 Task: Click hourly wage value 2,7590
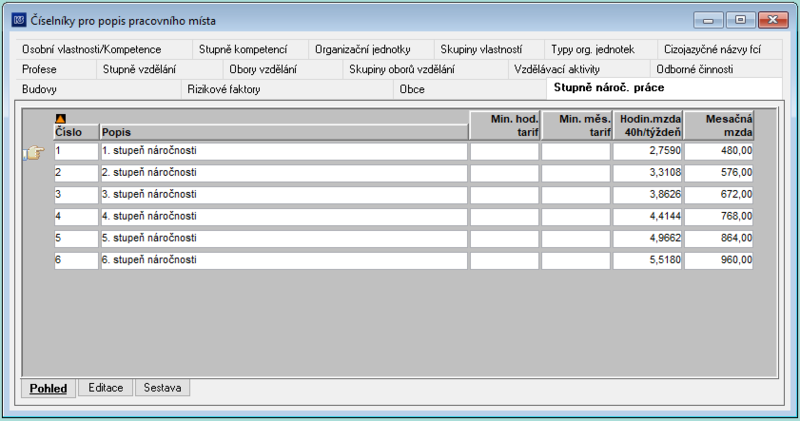point(647,151)
